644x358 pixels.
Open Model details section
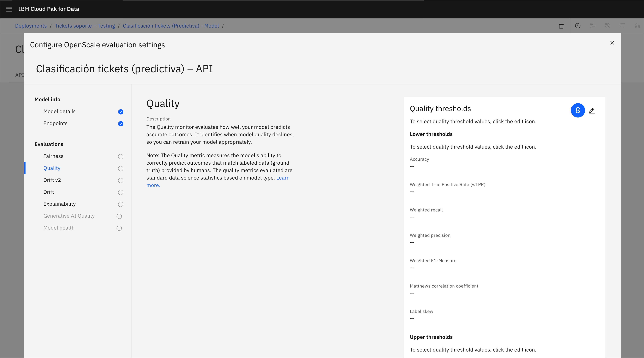tap(60, 111)
